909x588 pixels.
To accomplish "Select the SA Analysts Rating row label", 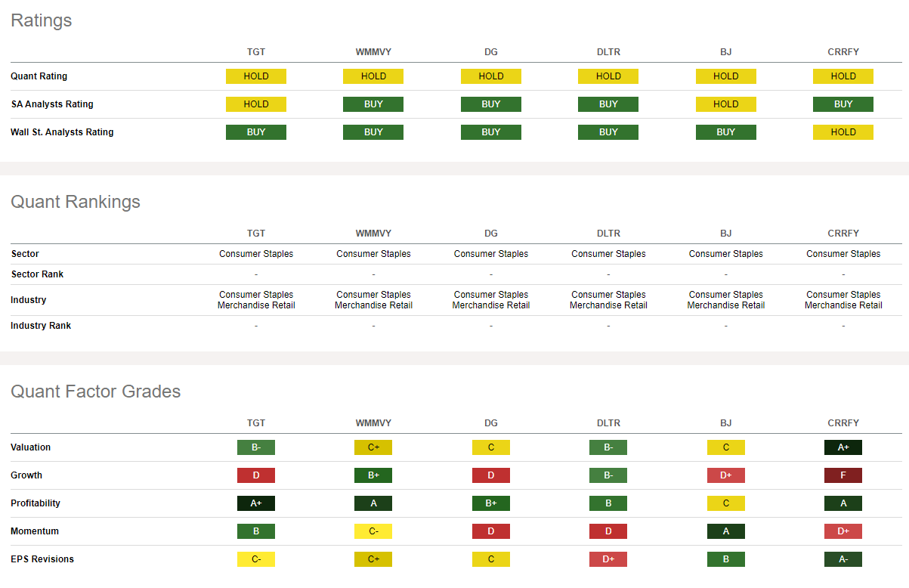I will point(52,104).
